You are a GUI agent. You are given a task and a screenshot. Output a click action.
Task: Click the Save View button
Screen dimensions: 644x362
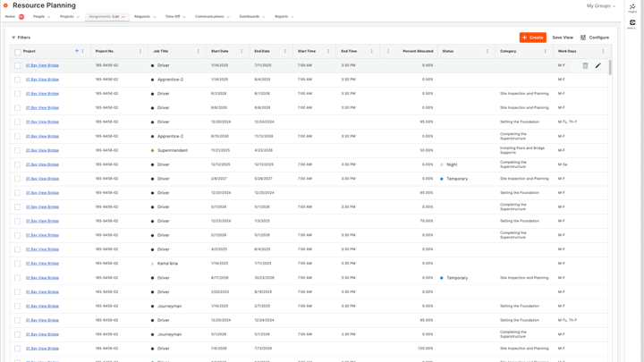click(x=563, y=38)
